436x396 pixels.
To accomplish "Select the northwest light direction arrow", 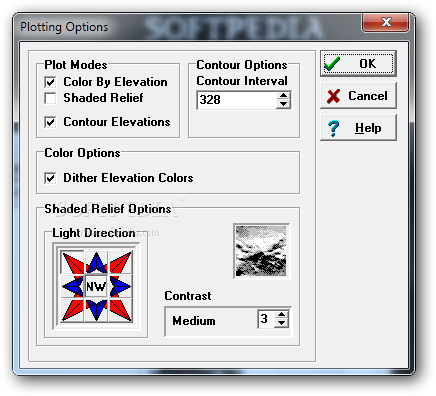I will 73,263.
